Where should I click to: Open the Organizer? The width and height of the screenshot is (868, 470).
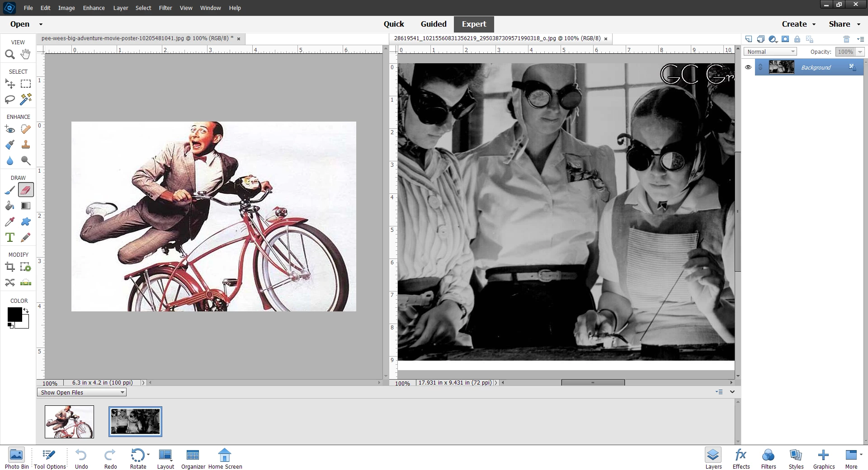193,459
